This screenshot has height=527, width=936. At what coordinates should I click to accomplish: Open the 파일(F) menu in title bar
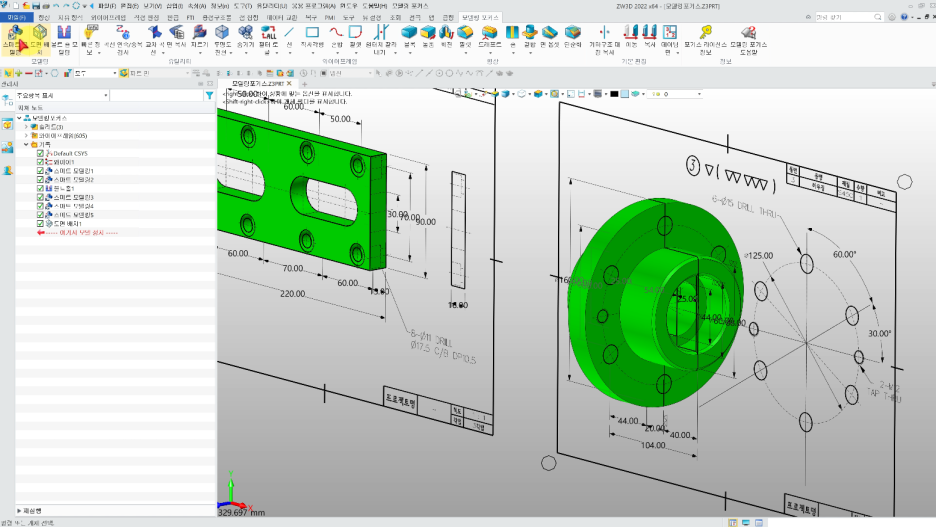pyautogui.click(x=107, y=5)
